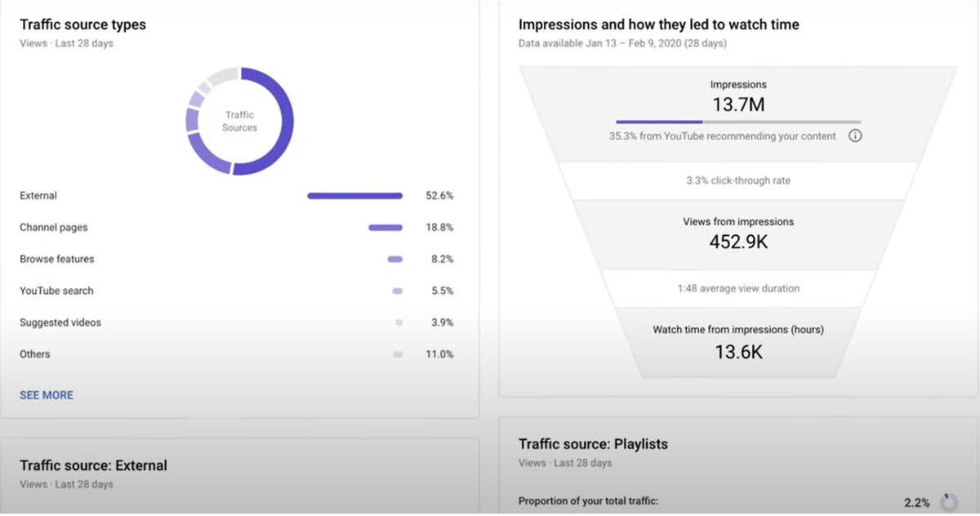This screenshot has height=516, width=980.
Task: Click the gray segment of the Traffic Sources donut
Action: (222, 75)
